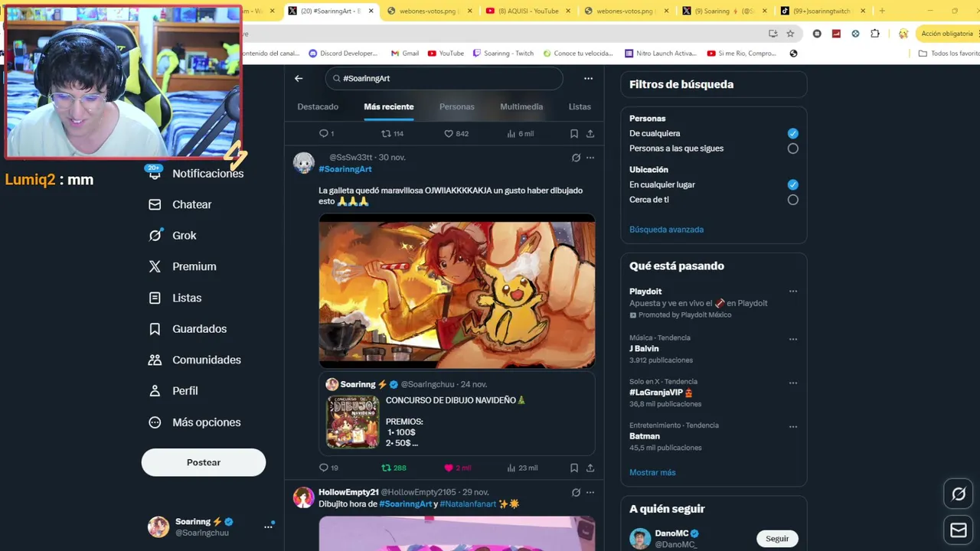This screenshot has width=980, height=551.
Task: Share the post with 842 likes
Action: click(590, 133)
